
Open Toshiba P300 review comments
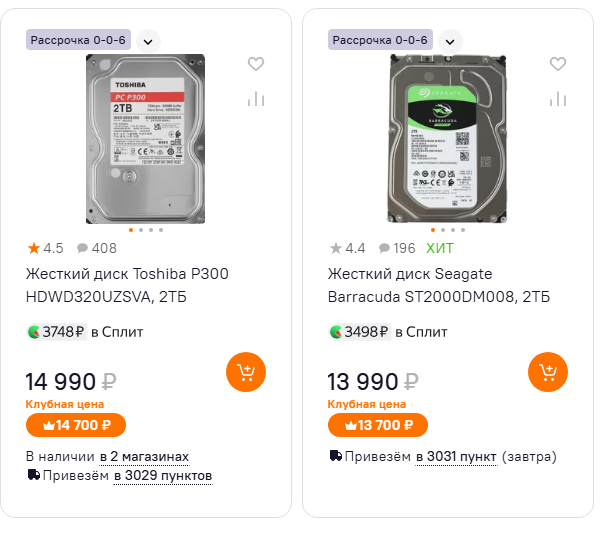(x=97, y=248)
